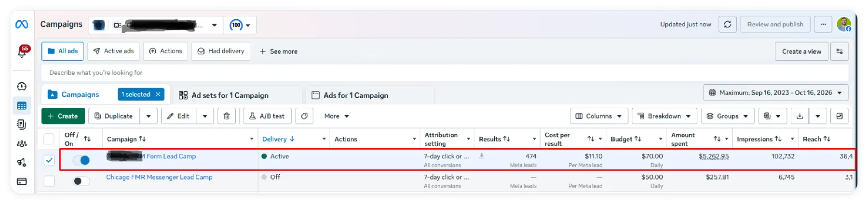This screenshot has height=205, width=868.
Task: Sort by Off/On column arrows
Action: pyautogui.click(x=87, y=139)
